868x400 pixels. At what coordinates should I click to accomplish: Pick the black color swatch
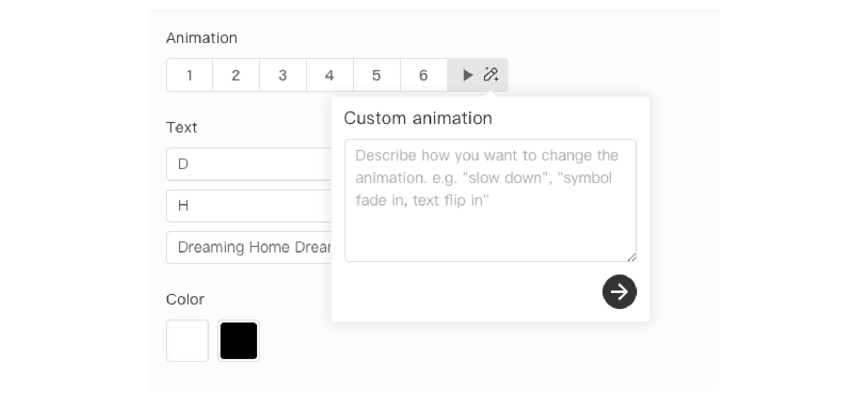(239, 340)
